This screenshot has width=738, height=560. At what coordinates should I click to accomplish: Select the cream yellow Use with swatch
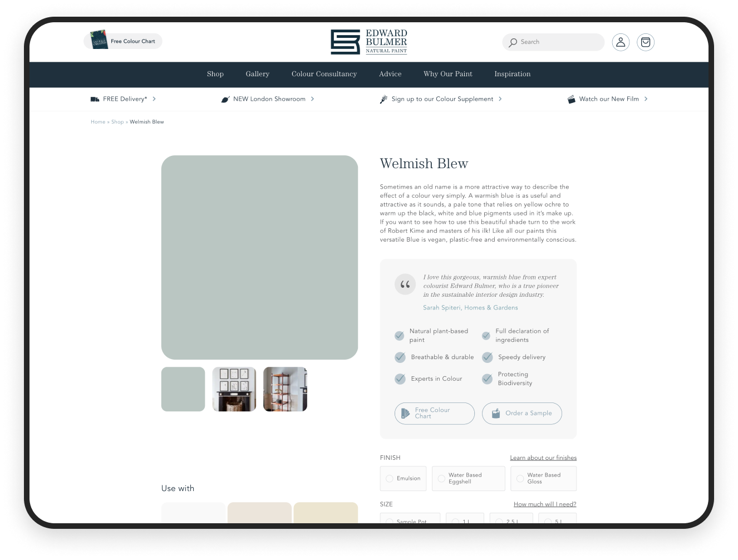(326, 513)
